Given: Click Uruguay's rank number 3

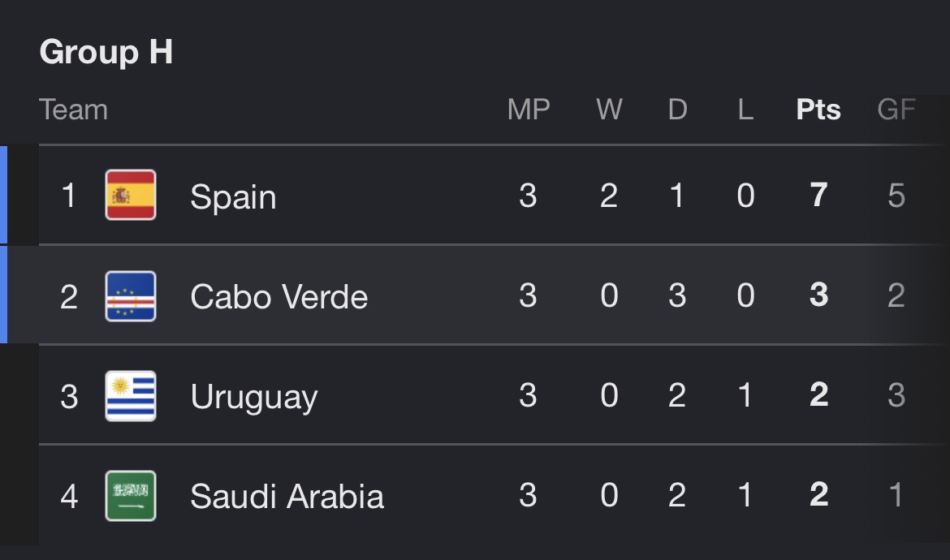Looking at the screenshot, I should (x=69, y=397).
